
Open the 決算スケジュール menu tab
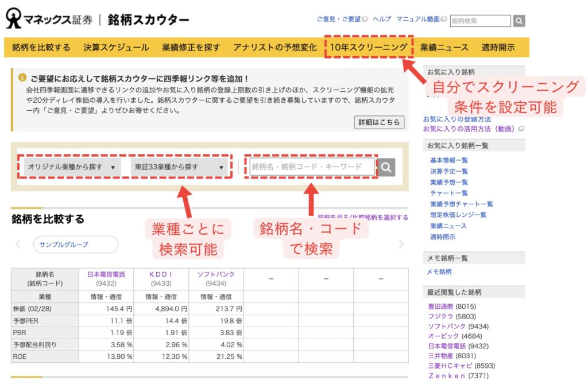pos(116,47)
